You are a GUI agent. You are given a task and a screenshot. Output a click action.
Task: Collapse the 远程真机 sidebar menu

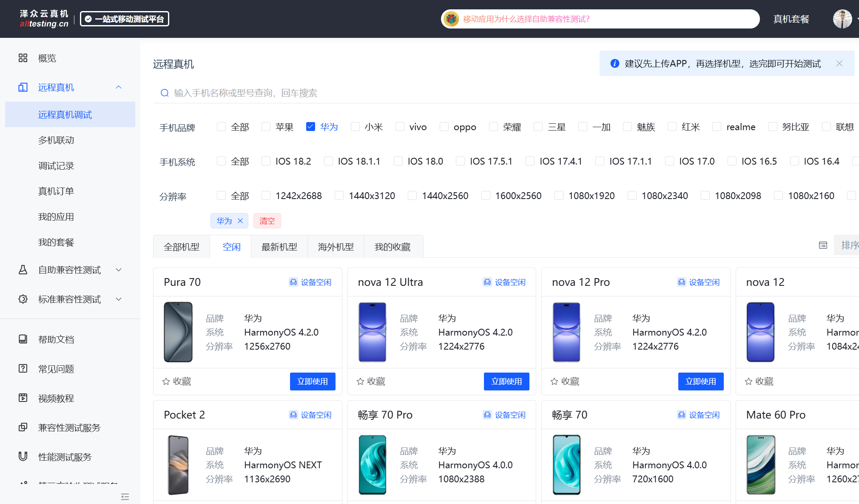119,87
